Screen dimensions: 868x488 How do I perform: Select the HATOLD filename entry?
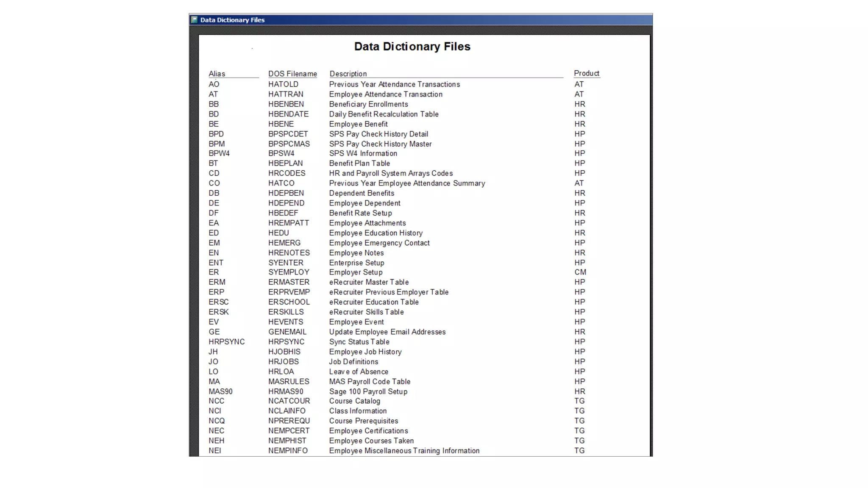pyautogui.click(x=283, y=84)
